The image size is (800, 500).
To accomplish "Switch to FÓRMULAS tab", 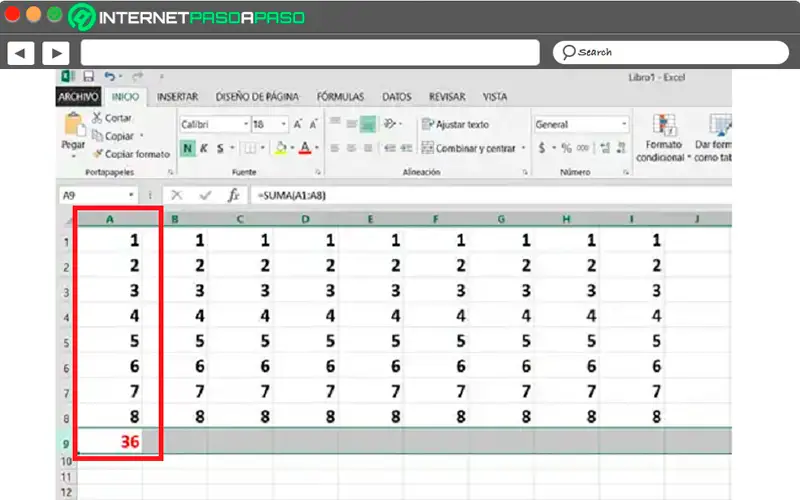I will (340, 96).
